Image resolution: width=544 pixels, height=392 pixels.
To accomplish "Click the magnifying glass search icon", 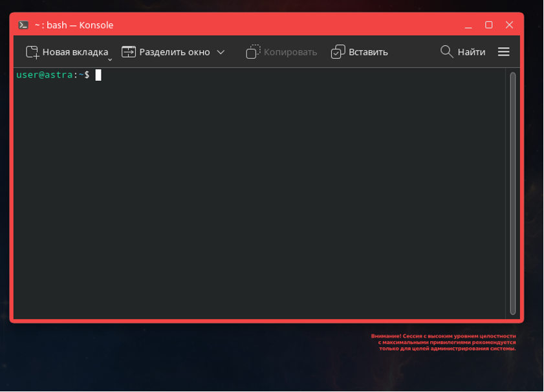I will coord(446,52).
